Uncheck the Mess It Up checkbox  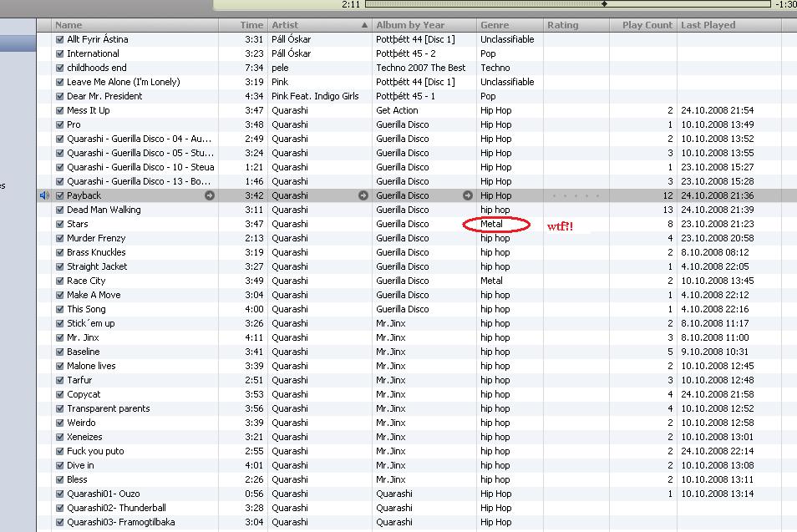click(x=59, y=110)
